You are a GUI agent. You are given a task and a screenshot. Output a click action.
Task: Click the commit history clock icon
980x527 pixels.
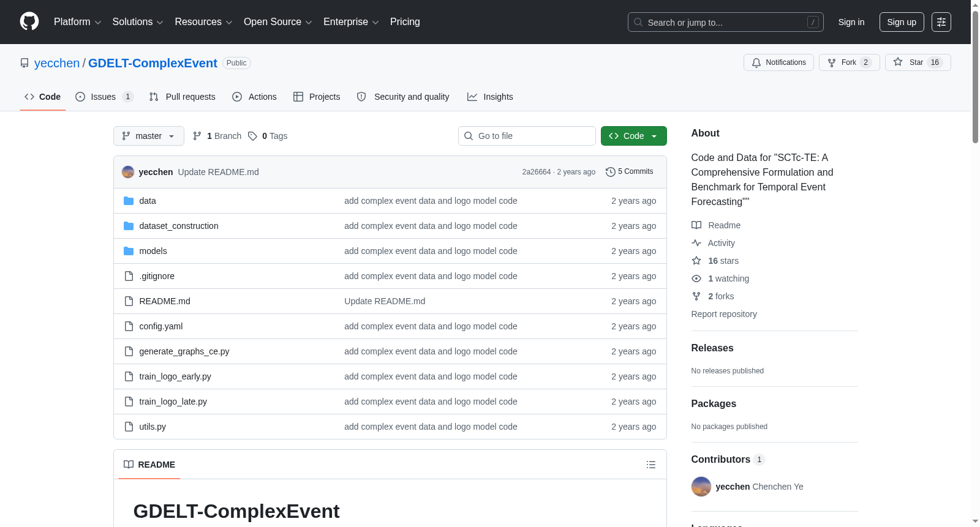tap(610, 172)
